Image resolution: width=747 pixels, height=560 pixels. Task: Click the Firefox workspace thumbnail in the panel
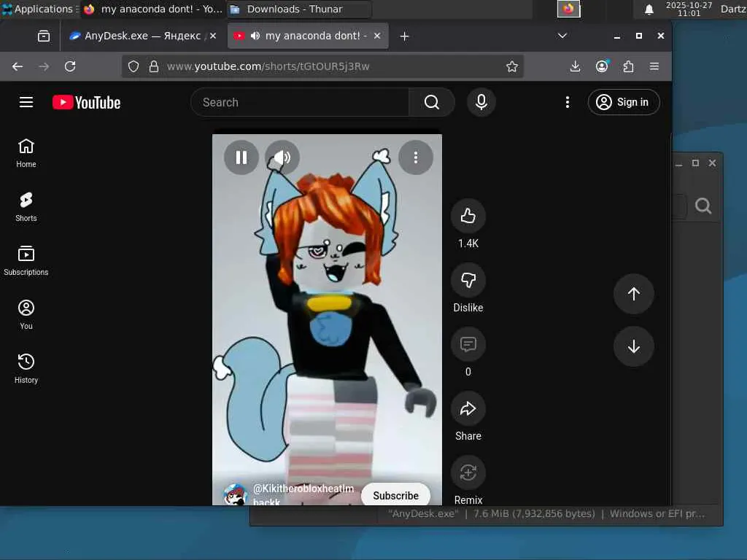568,9
